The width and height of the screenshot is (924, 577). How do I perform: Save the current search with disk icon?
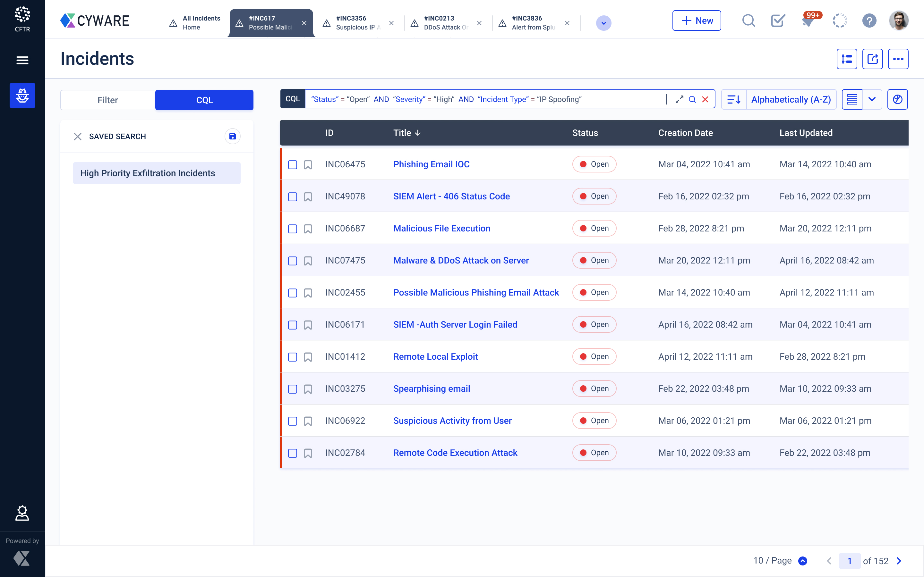[232, 136]
